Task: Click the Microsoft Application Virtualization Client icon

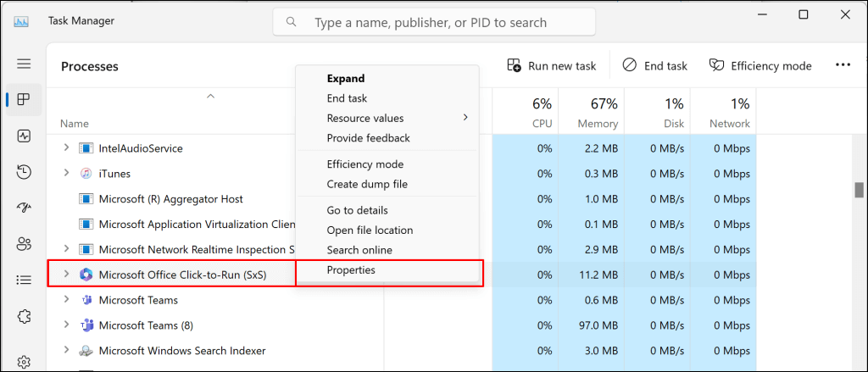Action: [x=86, y=225]
